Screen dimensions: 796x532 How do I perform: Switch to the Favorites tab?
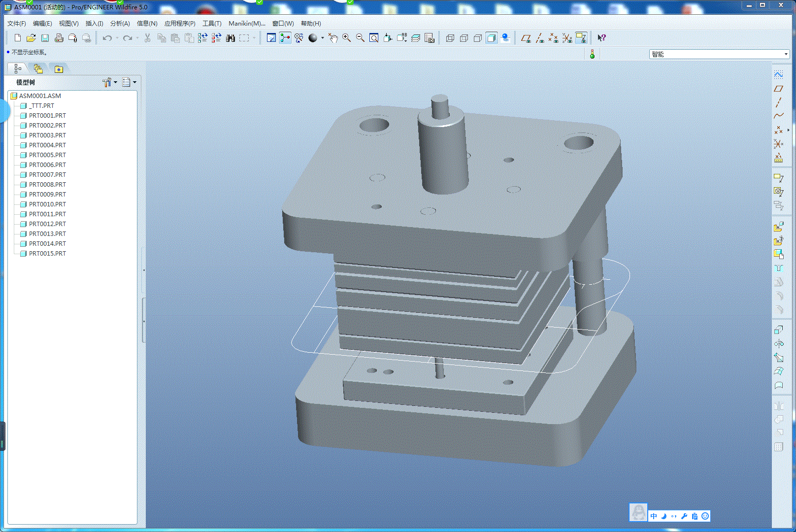59,69
